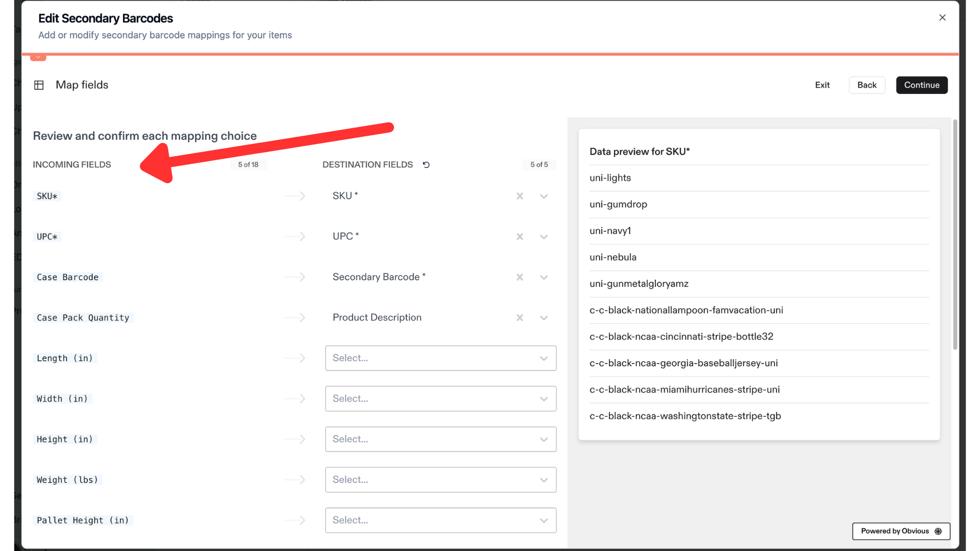The height and width of the screenshot is (551, 980).
Task: Open the Select dropdown for Length (in)
Action: point(440,358)
